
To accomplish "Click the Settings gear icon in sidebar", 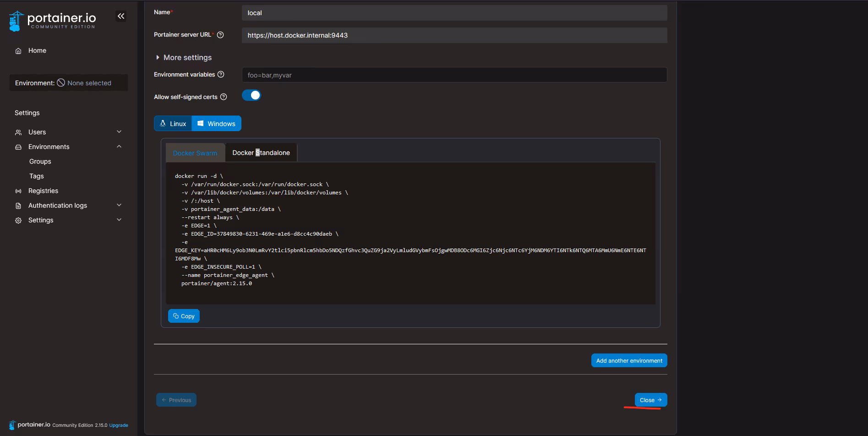I will (x=18, y=221).
